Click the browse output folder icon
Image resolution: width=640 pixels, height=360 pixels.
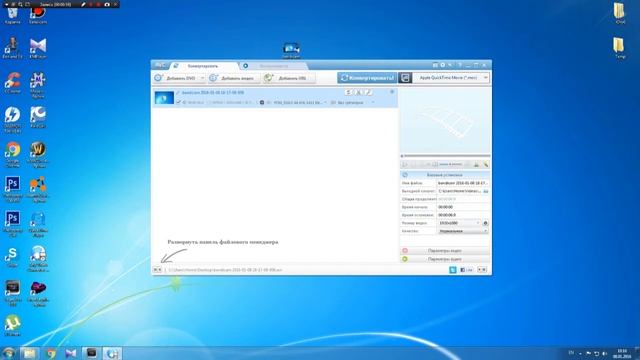(486, 191)
